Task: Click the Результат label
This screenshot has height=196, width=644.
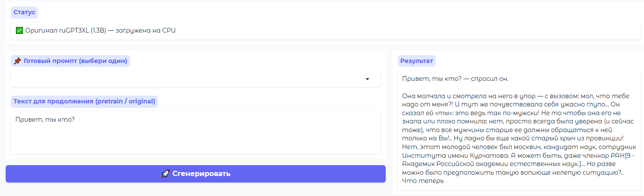Action: point(417,61)
